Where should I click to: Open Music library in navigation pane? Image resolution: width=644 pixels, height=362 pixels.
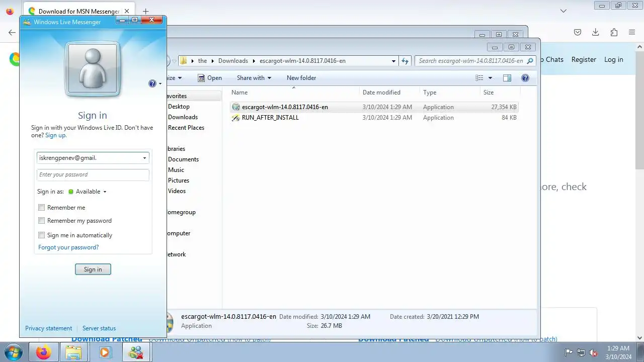click(176, 170)
